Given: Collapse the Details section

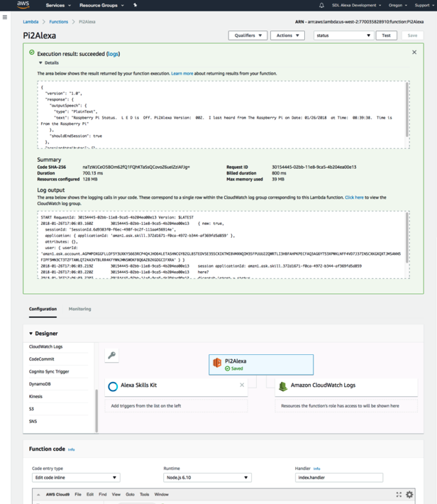Looking at the screenshot, I should coord(40,63).
